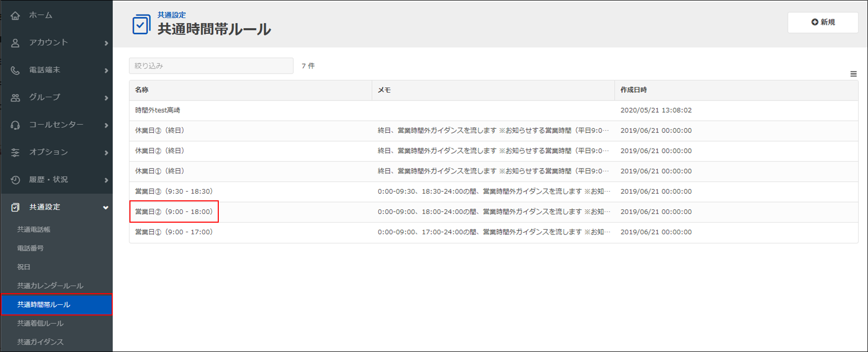Sort by 作成日時 column header
868x352 pixels.
(x=633, y=90)
